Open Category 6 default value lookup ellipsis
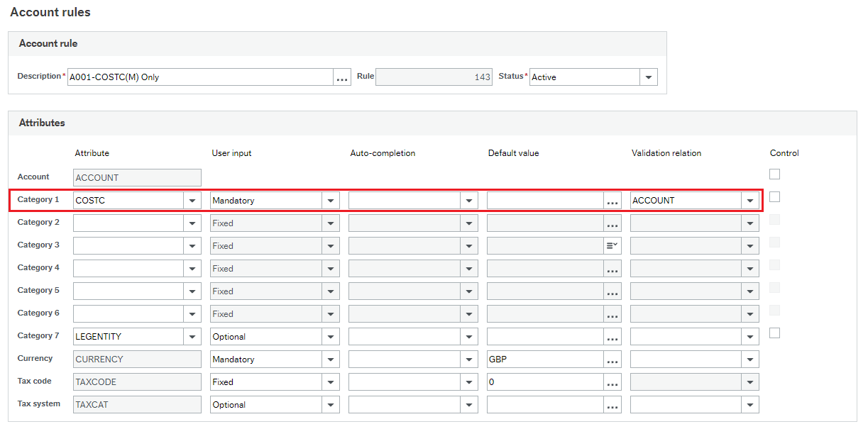 click(x=612, y=313)
